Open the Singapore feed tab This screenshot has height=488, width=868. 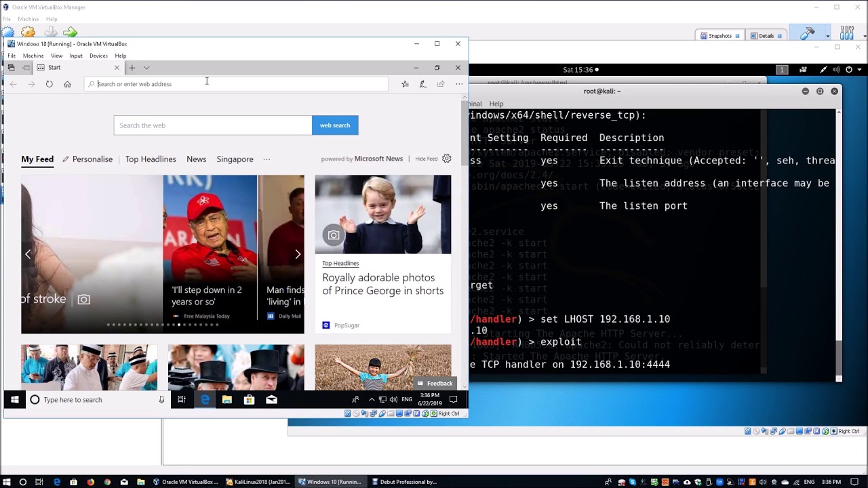click(x=235, y=159)
